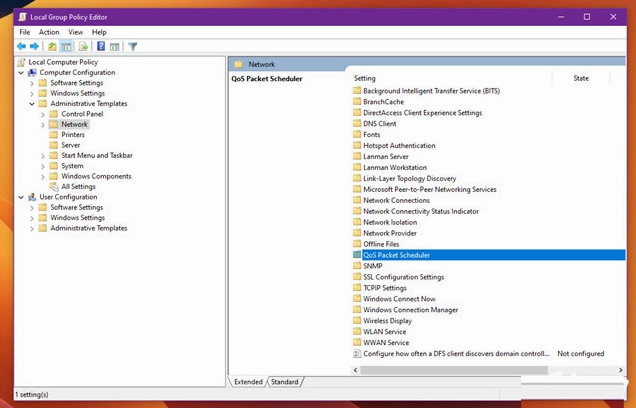Viewport: 636px width, 408px height.
Task: Expand Windows Settings under Computer Configuration
Action: click(x=32, y=94)
